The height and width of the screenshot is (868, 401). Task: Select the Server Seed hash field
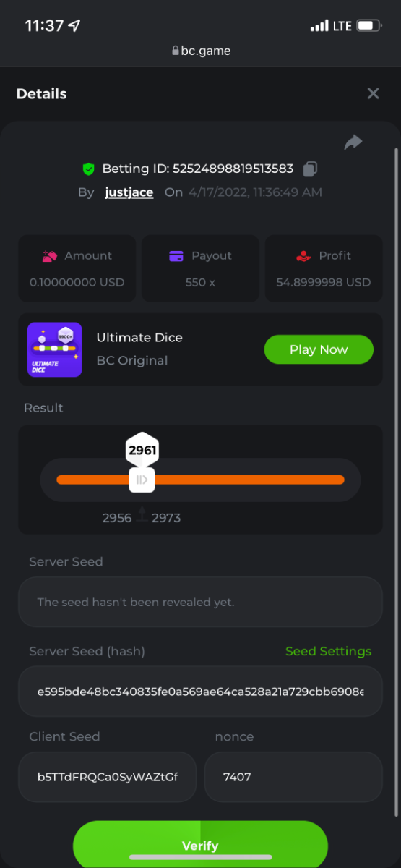tap(200, 692)
